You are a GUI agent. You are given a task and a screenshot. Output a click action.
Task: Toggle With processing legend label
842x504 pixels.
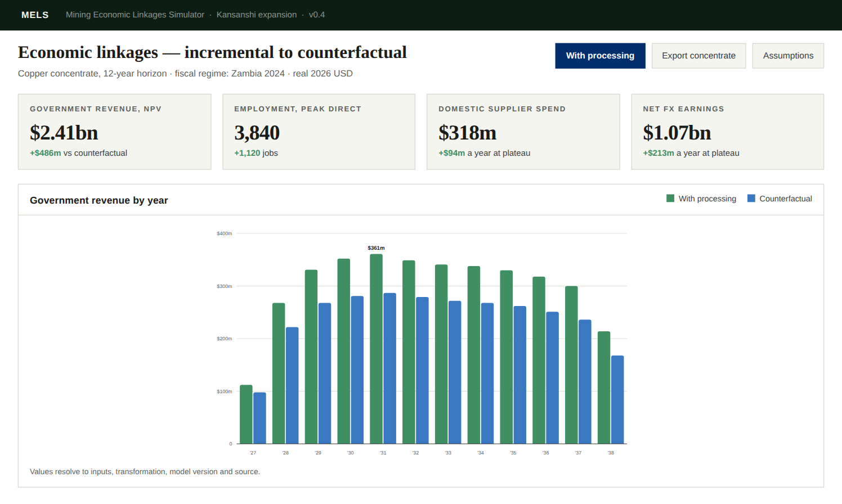(x=707, y=199)
